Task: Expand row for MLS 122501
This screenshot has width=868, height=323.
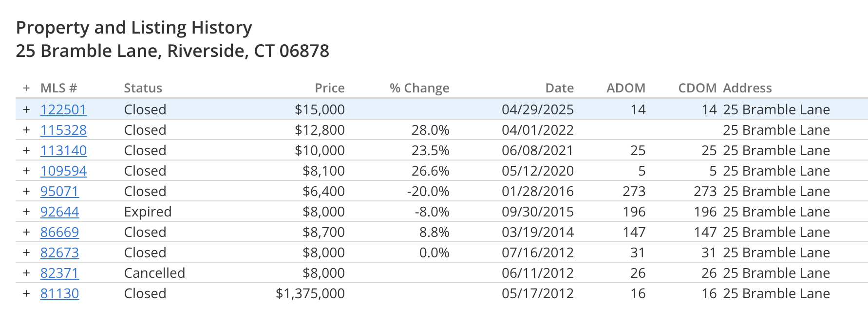Action: point(26,109)
